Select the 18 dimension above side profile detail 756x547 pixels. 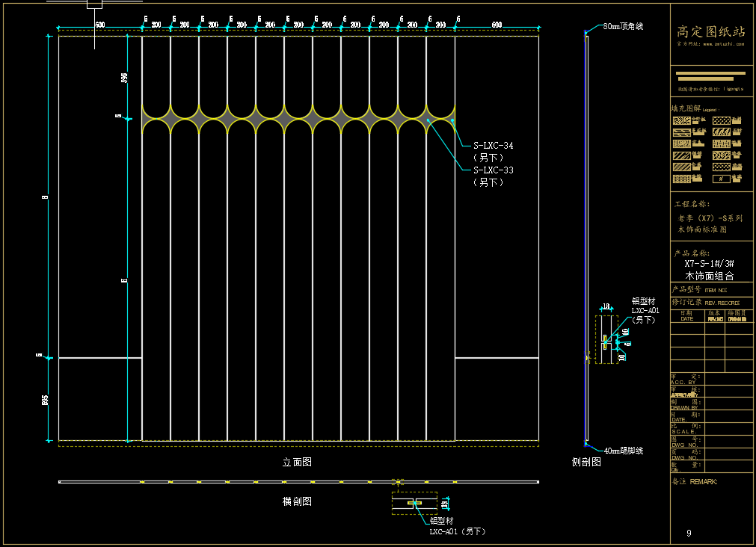(606, 306)
